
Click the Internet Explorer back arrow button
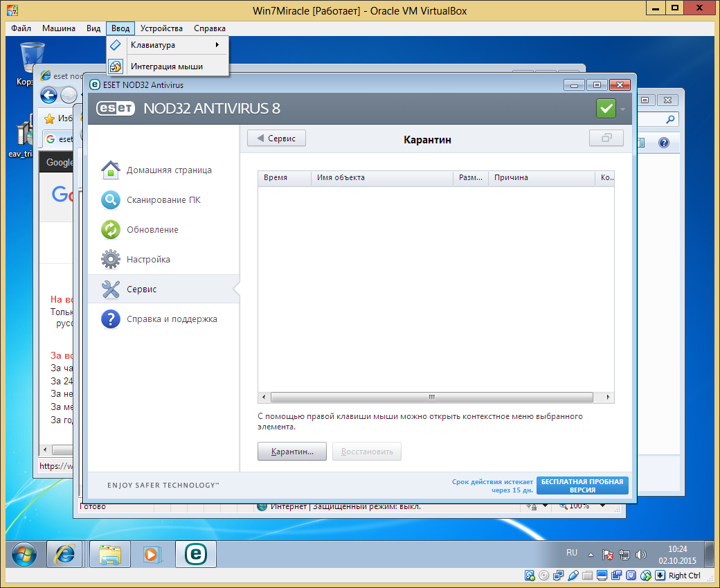point(48,95)
